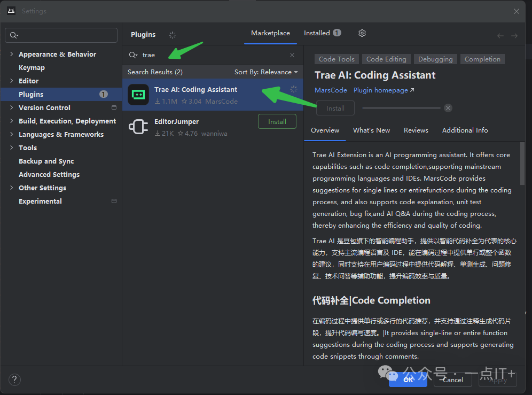Click the Completion tag
The height and width of the screenshot is (395, 532).
coord(482,59)
